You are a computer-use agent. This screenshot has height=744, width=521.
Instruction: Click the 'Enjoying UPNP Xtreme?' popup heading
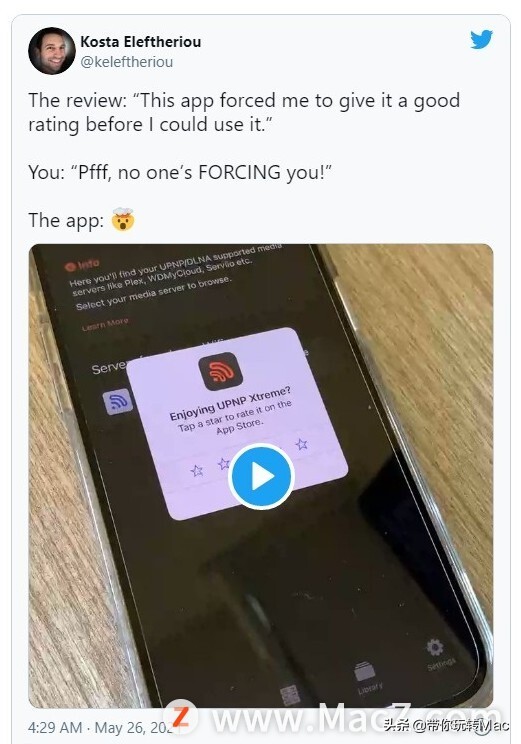coord(230,404)
